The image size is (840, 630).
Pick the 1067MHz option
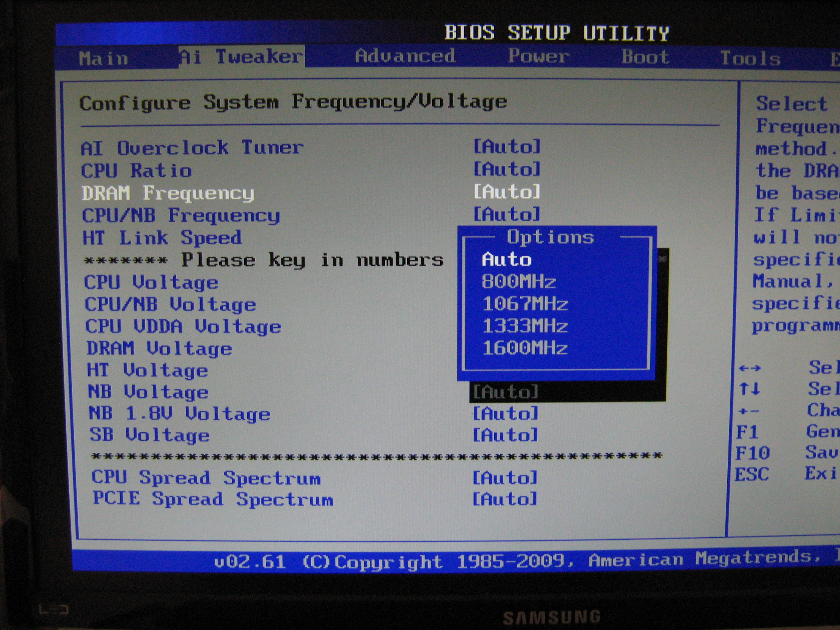[525, 304]
